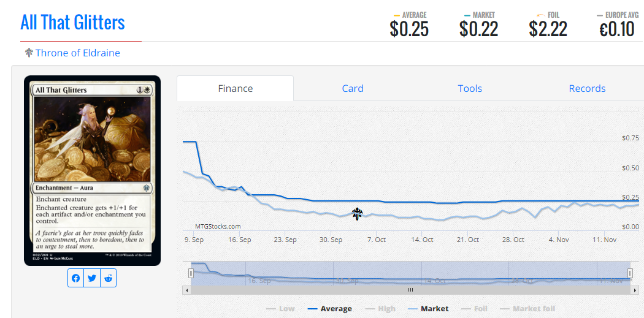Click the All That Glitters card image
This screenshot has height=318, width=644.
pyautogui.click(x=92, y=170)
